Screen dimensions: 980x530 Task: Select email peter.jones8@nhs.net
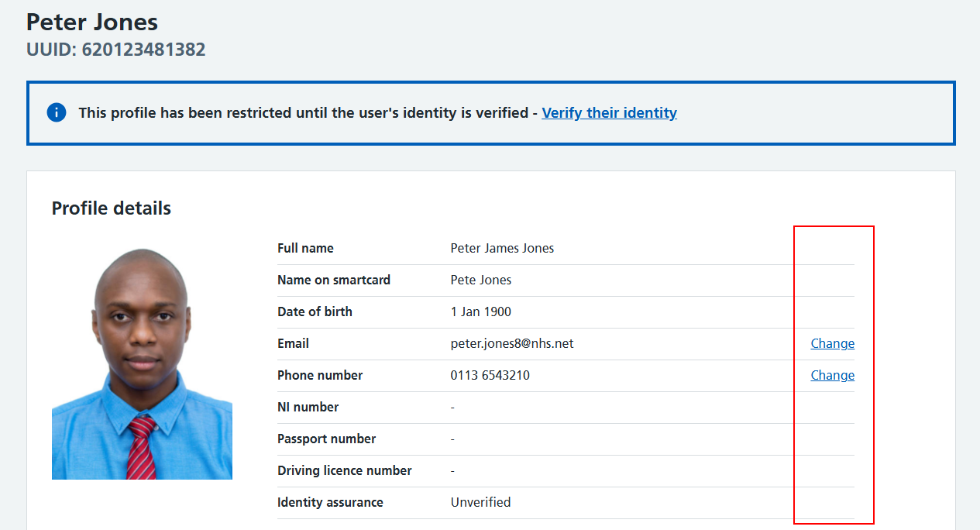(512, 343)
